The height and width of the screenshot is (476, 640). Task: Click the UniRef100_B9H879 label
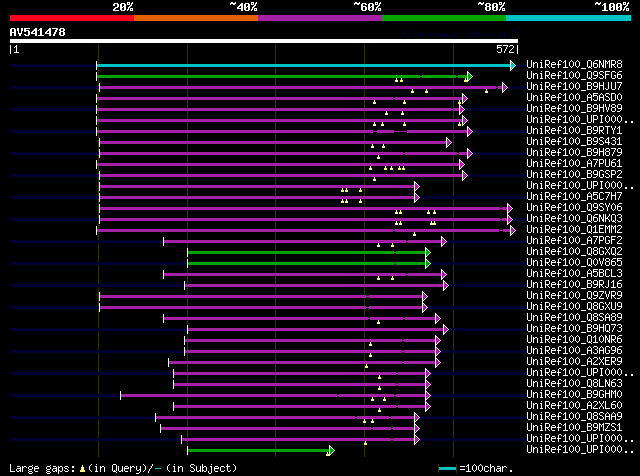[x=574, y=153]
